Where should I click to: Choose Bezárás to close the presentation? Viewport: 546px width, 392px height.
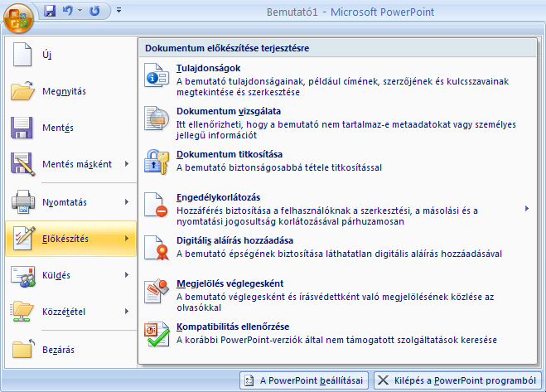pyautogui.click(x=71, y=350)
